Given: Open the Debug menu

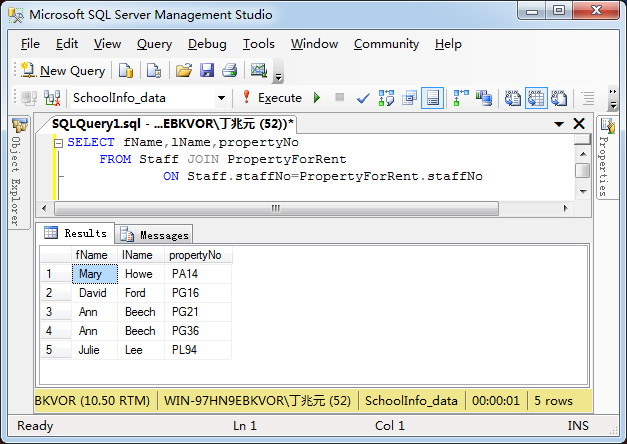Looking at the screenshot, I should (207, 44).
